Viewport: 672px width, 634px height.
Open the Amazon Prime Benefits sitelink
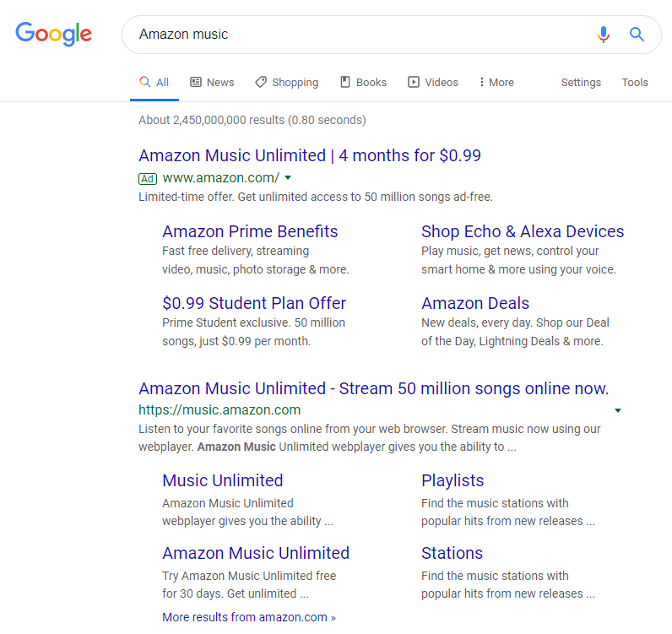(250, 231)
